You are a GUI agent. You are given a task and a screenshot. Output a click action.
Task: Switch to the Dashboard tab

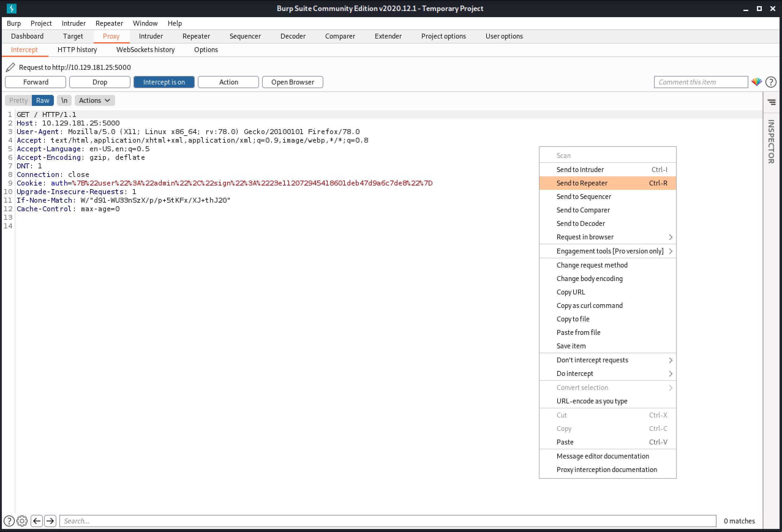pyautogui.click(x=27, y=36)
